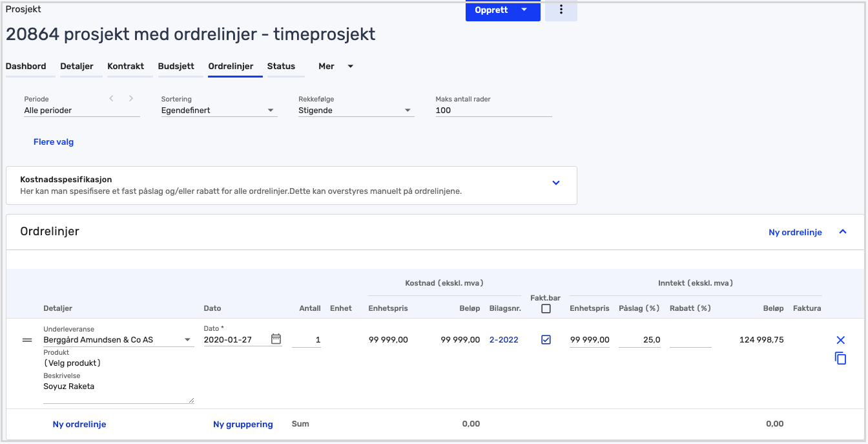Click the cost amount 99 999,00 under Beløp

460,340
